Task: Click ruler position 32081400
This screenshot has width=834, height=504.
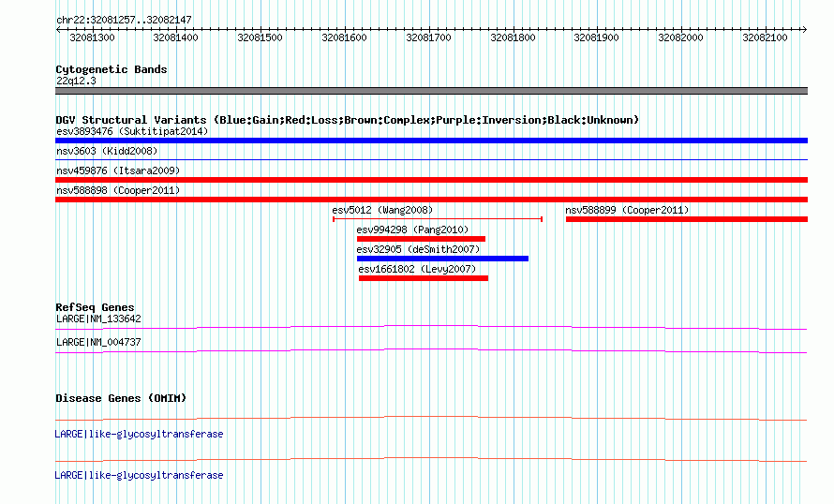Action: 175,37
